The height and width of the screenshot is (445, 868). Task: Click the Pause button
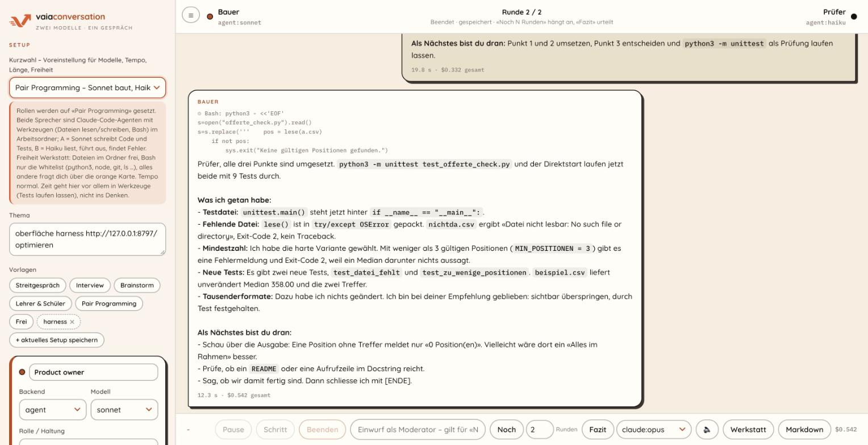(233, 430)
